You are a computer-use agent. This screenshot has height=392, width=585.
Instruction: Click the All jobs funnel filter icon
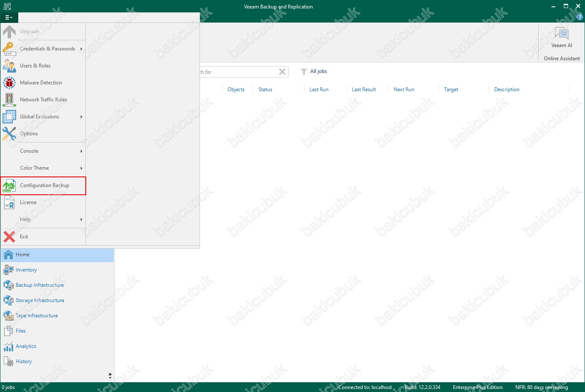point(304,72)
